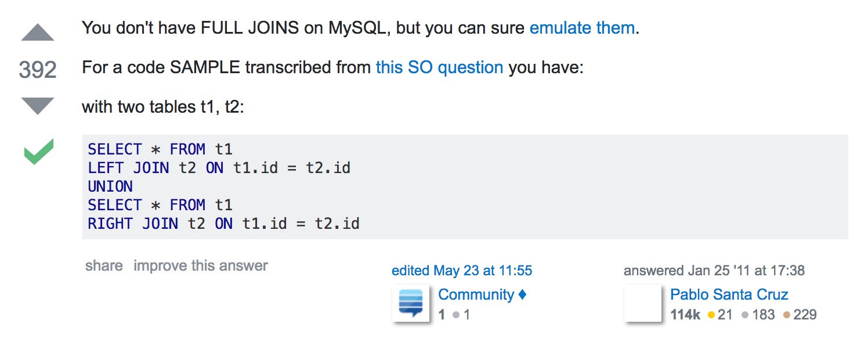This screenshot has height=345, width=868.
Task: Click the share link under the answer
Action: 104,266
